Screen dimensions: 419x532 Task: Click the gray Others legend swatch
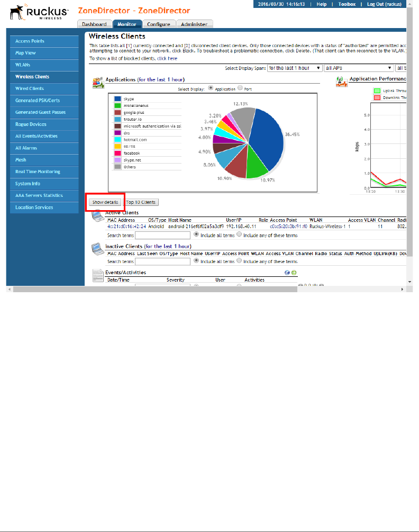click(117, 167)
